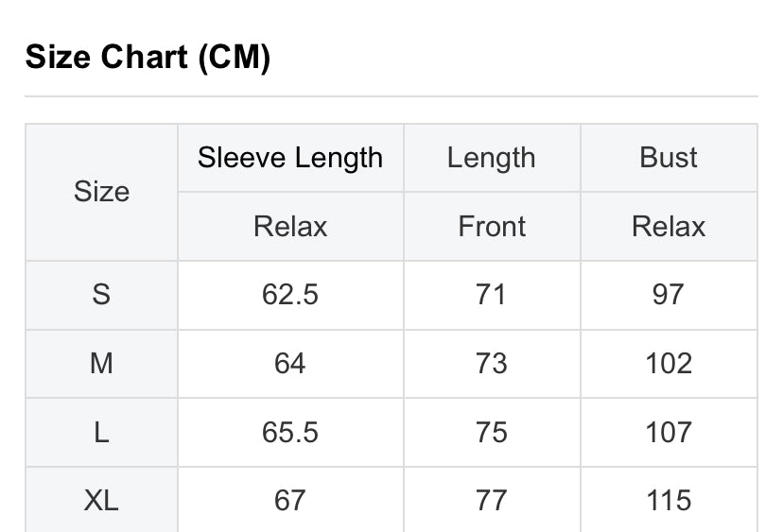Select the 73 length cell
The width and height of the screenshot is (783, 532).
(x=492, y=364)
